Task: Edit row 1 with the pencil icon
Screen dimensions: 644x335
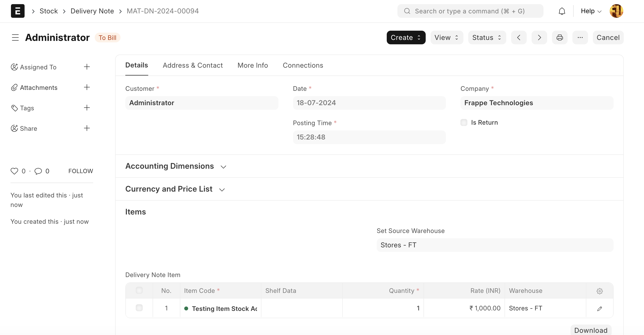Action: [x=599, y=308]
